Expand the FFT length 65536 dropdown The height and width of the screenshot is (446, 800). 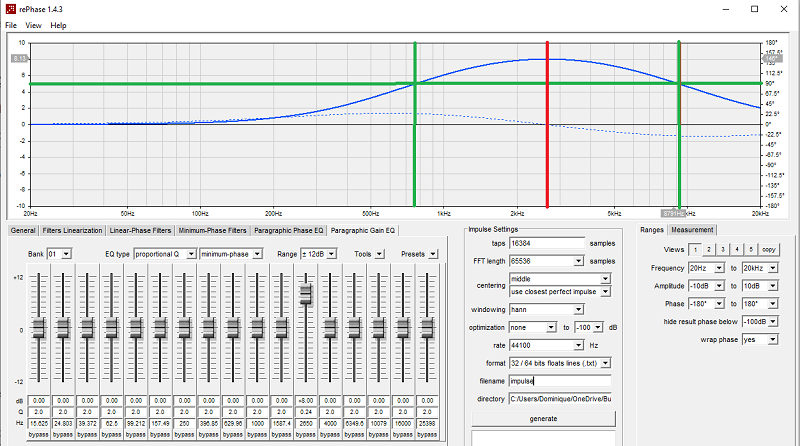579,261
